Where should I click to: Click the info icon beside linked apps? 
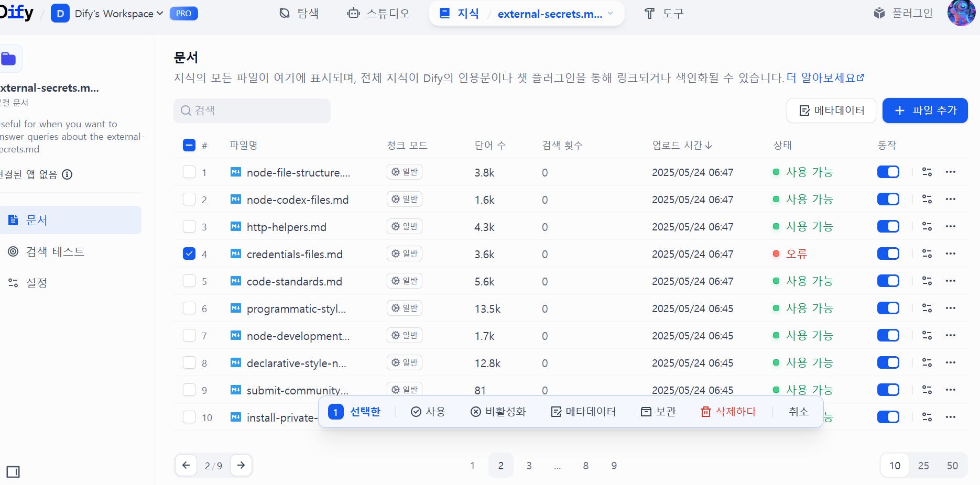(67, 174)
